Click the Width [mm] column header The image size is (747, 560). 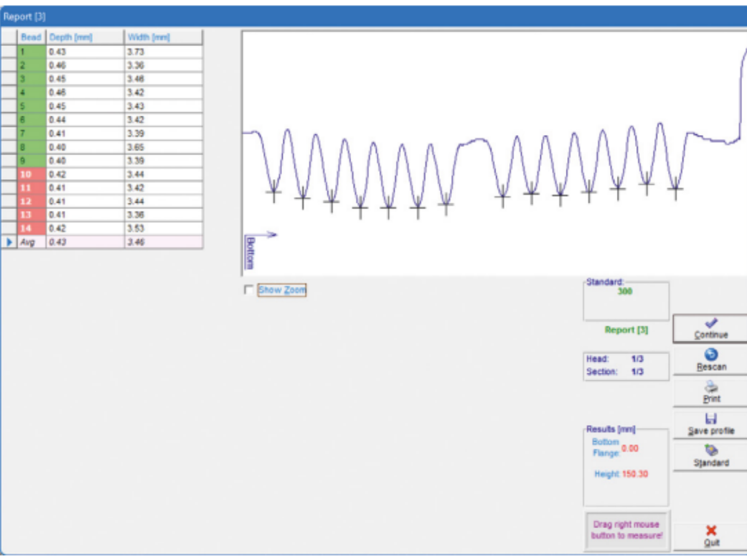pyautogui.click(x=163, y=37)
